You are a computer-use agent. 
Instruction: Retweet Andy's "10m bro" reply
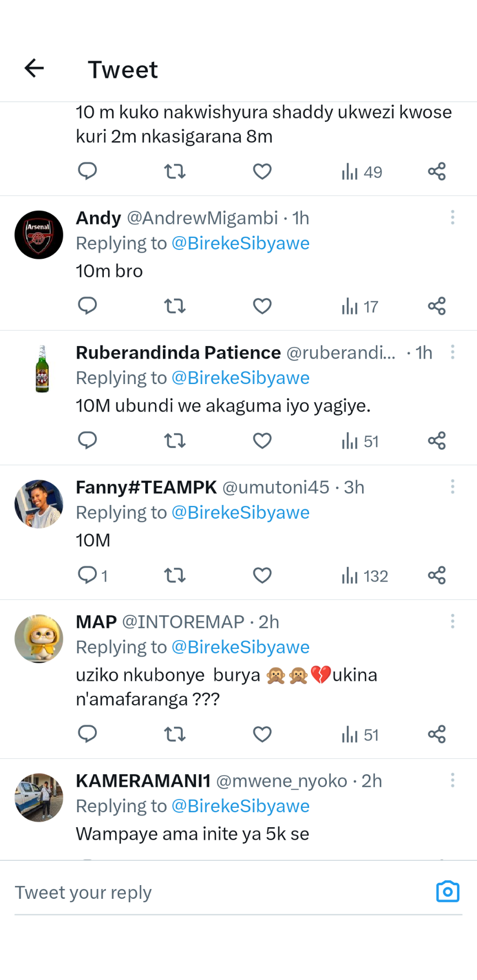(175, 306)
